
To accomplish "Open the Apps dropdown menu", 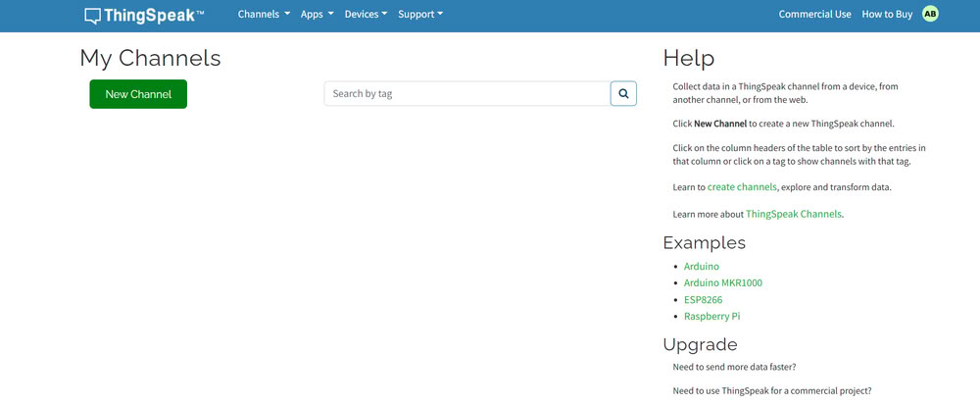I will coord(317,15).
